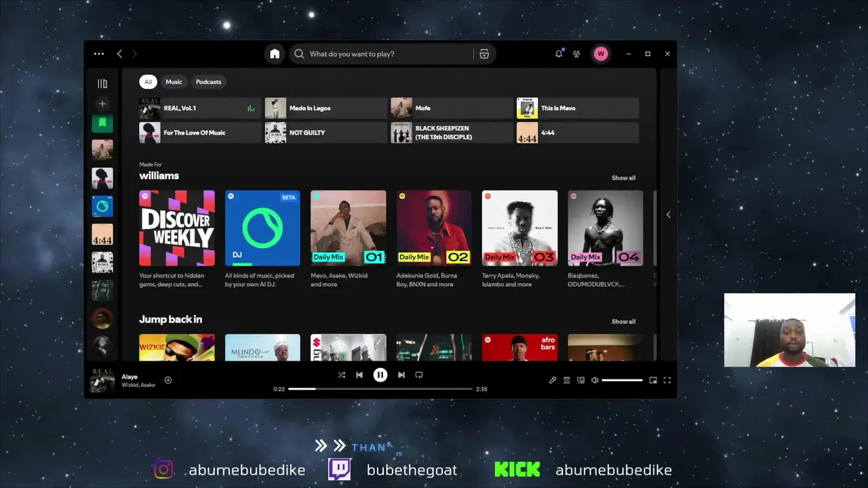
Task: Open REAL, Vol.1 shortcut tile
Action: coord(200,108)
